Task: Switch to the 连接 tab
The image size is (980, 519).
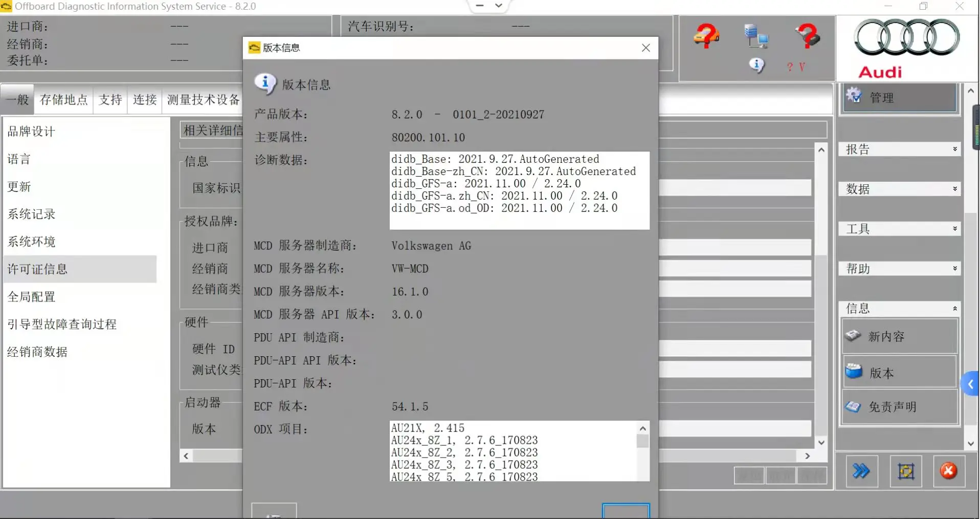Action: (x=145, y=99)
